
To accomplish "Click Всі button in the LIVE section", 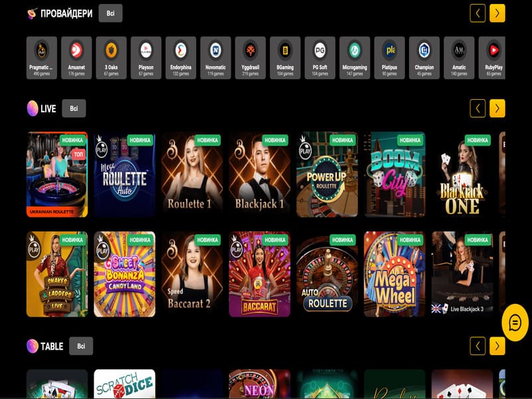I will (x=73, y=107).
